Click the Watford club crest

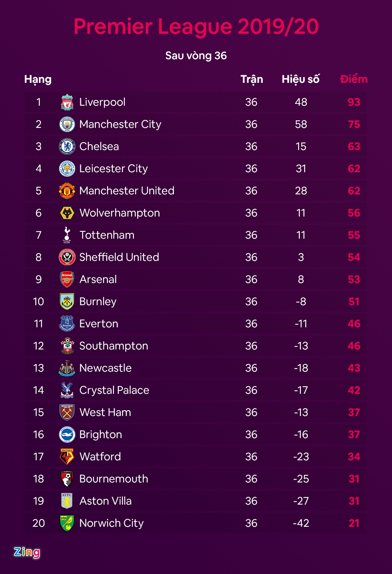[x=67, y=457]
